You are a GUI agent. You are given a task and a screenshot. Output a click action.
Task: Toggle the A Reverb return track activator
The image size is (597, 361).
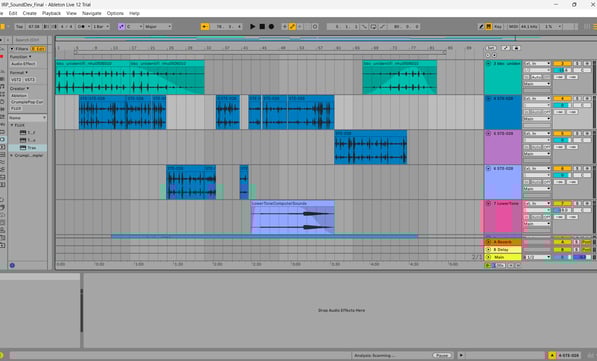click(x=562, y=242)
